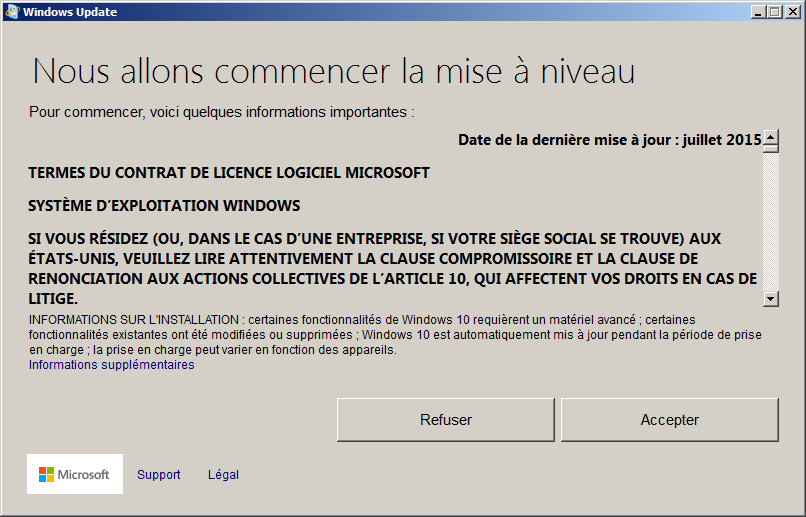Open the Support link
This screenshot has width=806, height=517.
pyautogui.click(x=158, y=474)
